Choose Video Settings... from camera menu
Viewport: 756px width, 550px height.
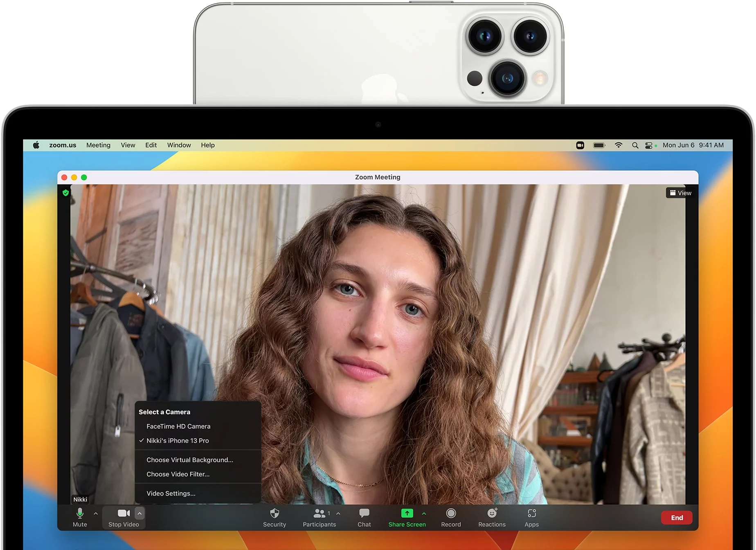point(171,494)
